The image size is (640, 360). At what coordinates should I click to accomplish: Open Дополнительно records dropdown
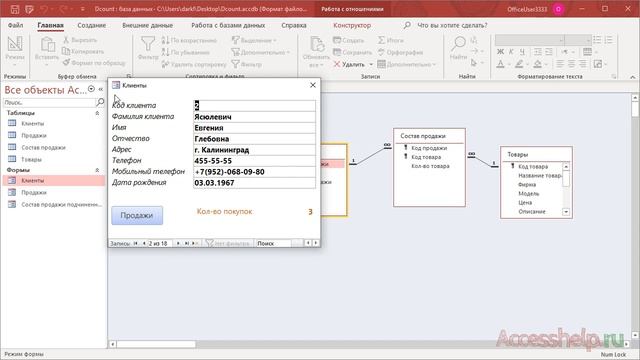[x=407, y=64]
